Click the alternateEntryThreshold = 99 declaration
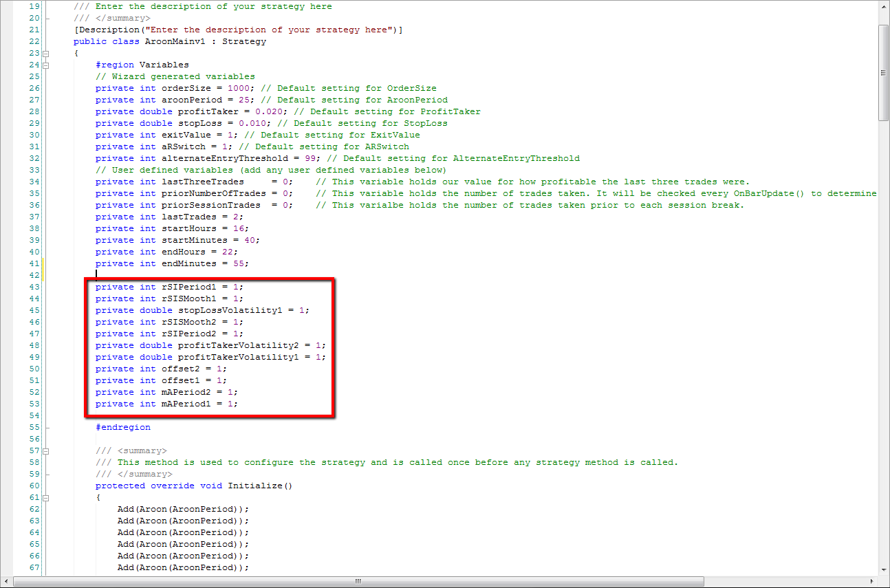 (x=208, y=158)
